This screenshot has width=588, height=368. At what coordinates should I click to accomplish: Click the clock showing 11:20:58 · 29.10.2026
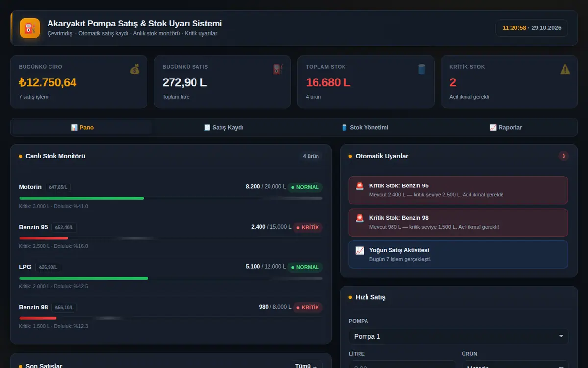point(532,28)
